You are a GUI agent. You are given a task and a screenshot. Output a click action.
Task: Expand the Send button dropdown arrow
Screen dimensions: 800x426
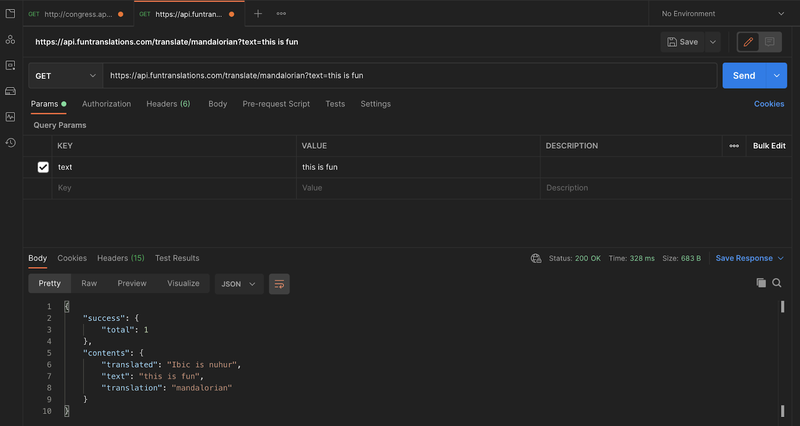(777, 76)
